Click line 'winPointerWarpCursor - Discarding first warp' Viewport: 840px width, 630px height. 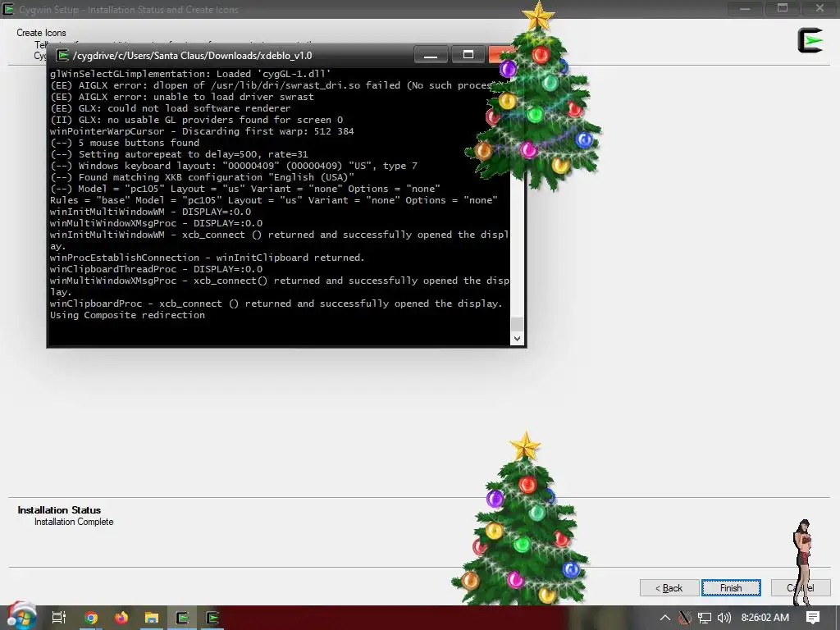(202, 131)
